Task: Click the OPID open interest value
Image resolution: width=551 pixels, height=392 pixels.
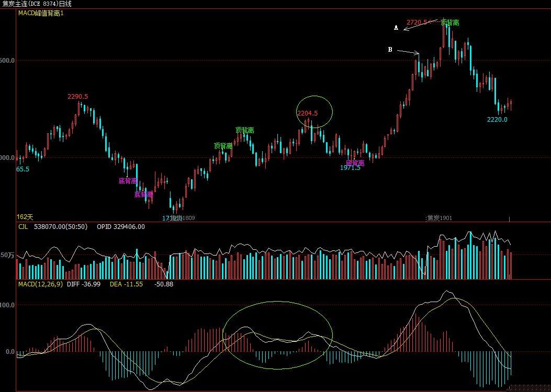Action: [121, 227]
